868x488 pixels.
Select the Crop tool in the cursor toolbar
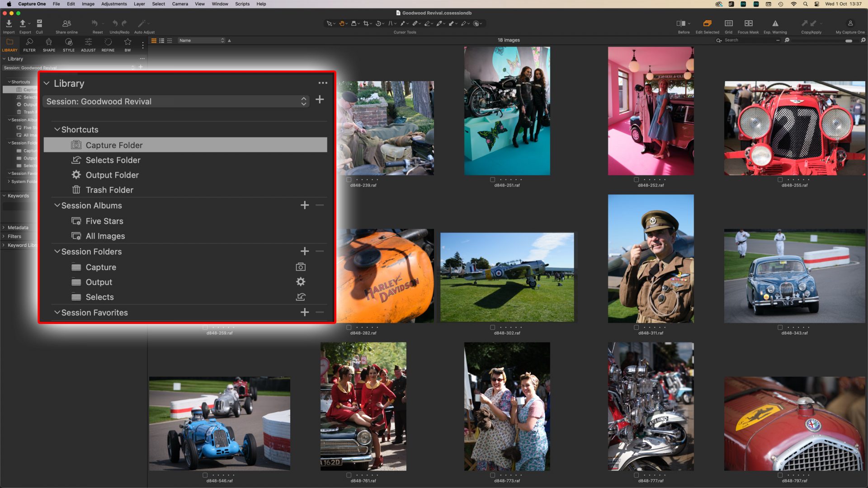pos(367,23)
